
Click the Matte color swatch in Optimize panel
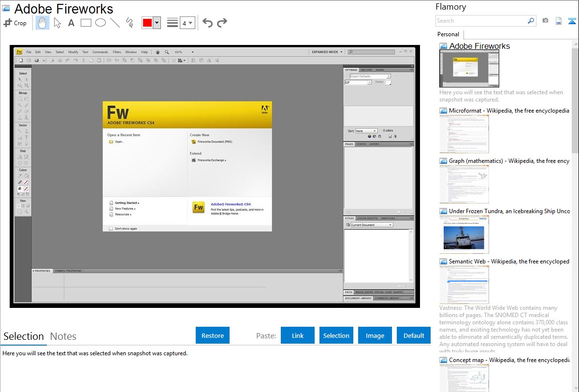point(388,83)
